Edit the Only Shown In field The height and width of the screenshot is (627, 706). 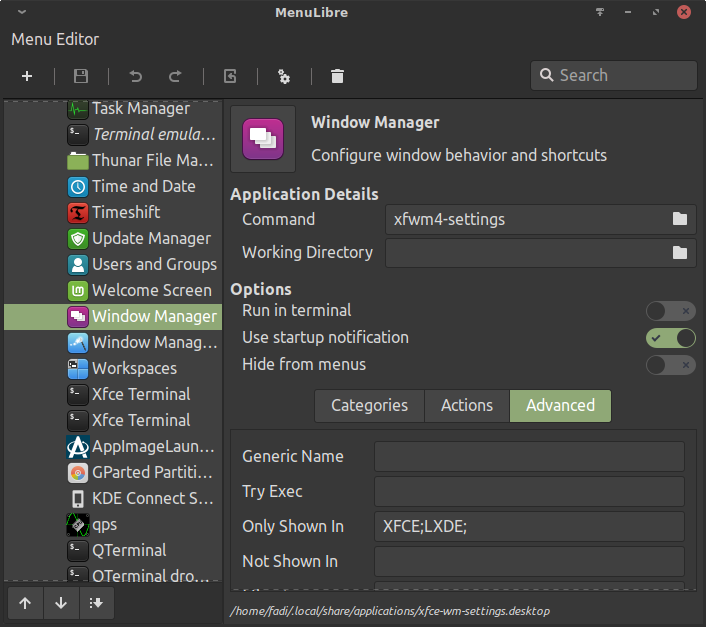(529, 527)
